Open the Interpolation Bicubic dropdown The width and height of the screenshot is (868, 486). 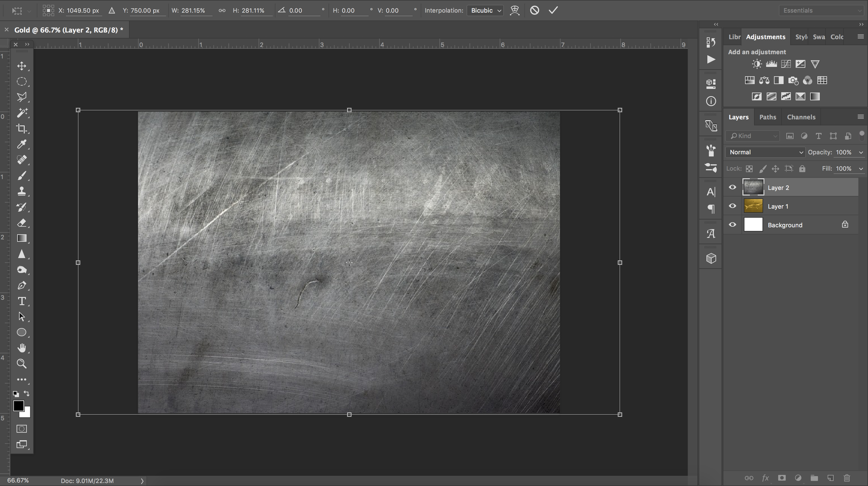(x=485, y=10)
